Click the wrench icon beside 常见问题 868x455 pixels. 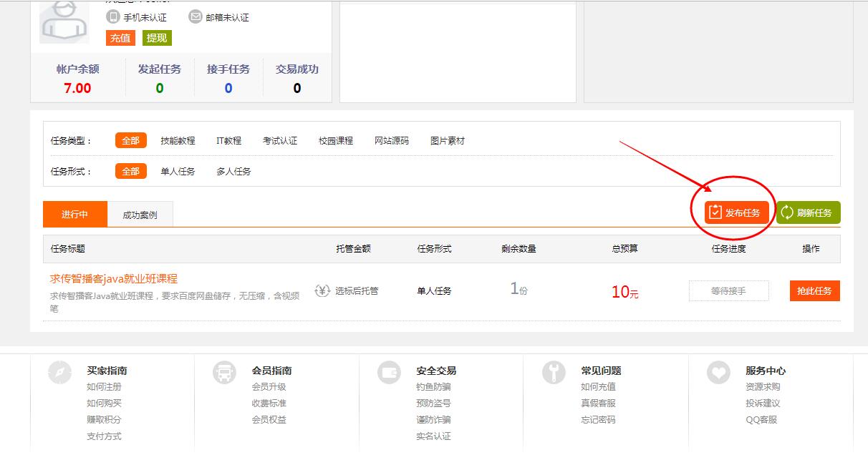(x=554, y=373)
